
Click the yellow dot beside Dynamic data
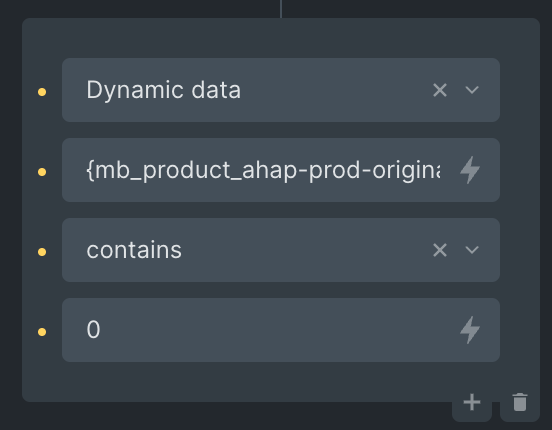[x=42, y=92]
